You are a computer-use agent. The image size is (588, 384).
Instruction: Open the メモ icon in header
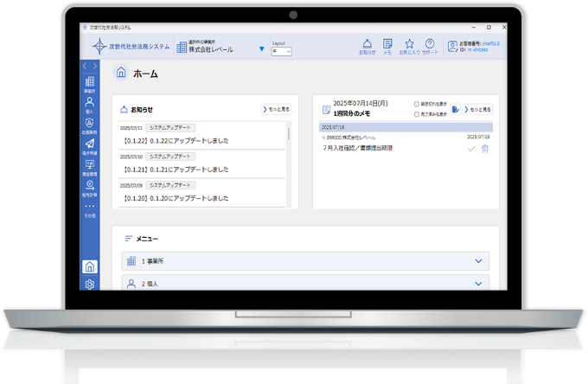[x=387, y=45]
